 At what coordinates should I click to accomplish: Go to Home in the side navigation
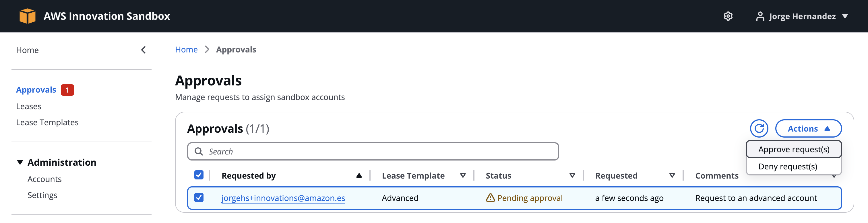click(27, 50)
